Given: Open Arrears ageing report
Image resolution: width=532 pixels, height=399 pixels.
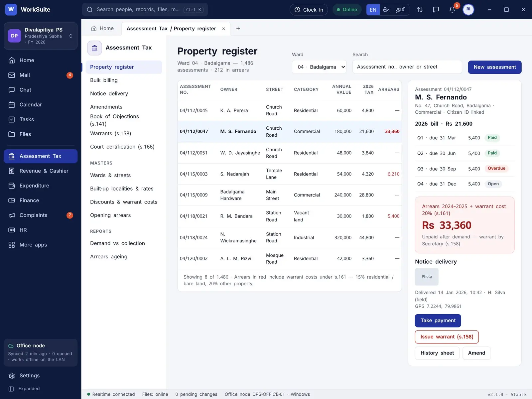Looking at the screenshot, I should coord(124,257).
